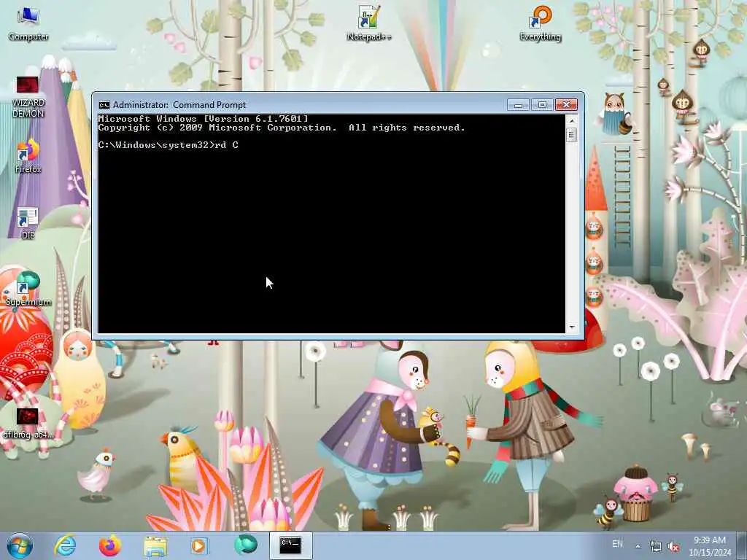The image size is (747, 560).
Task: Open Windows Media Player from the taskbar
Action: 199,545
